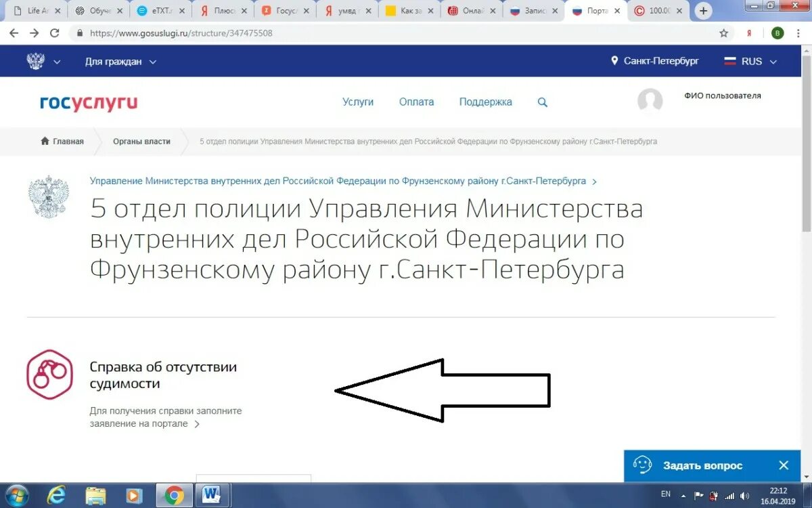Viewport: 812px width, 508px height.
Task: Check the battery power tray icon
Action: click(714, 496)
